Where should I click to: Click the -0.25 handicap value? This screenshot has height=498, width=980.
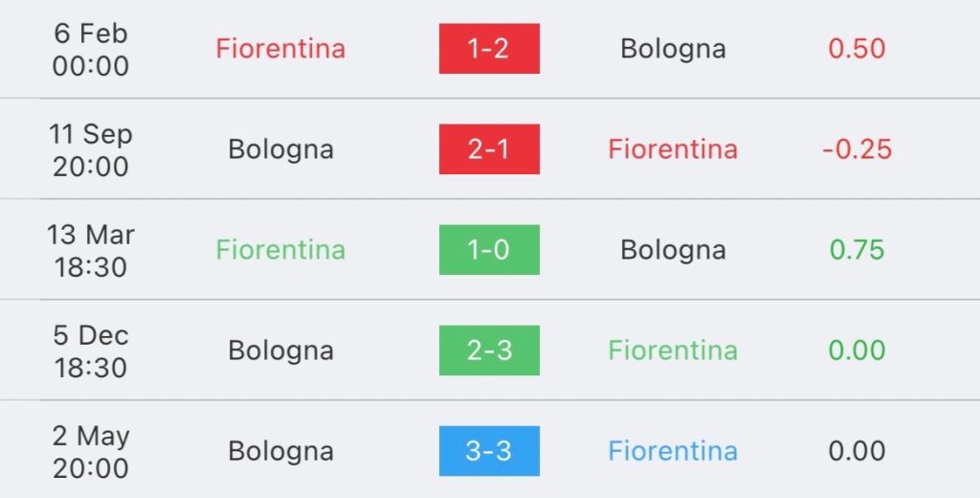tap(857, 149)
